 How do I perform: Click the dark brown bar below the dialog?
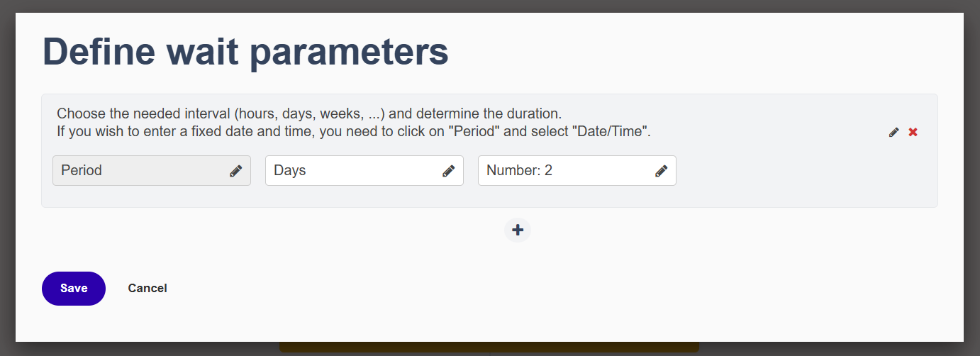click(x=489, y=347)
